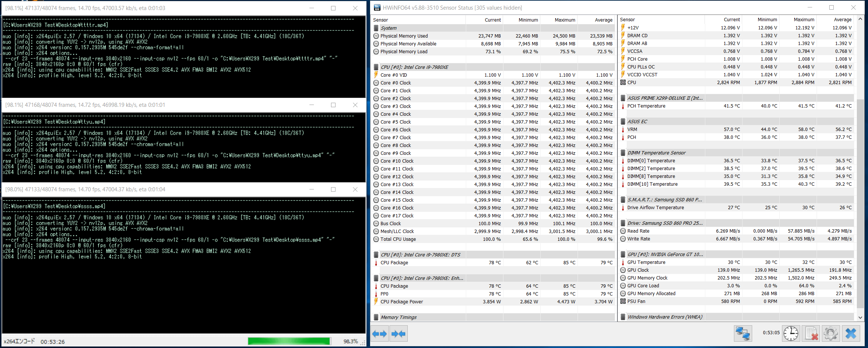Click the shrink-columns inward arrows button

399,333
